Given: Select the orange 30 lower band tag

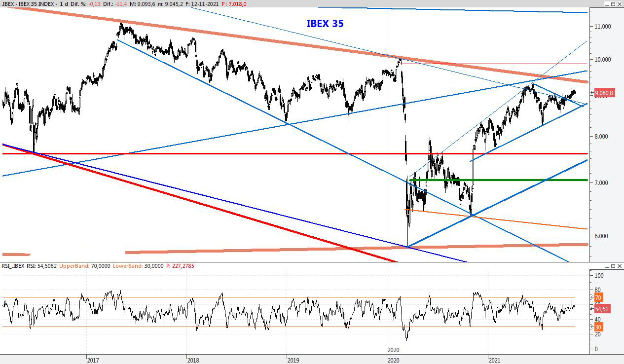Looking at the screenshot, I should 598,327.
